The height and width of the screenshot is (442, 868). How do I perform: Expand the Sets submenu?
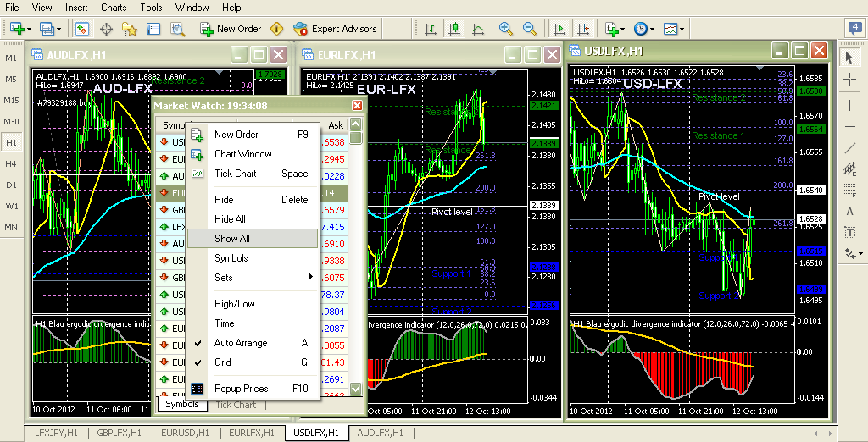[x=253, y=278]
